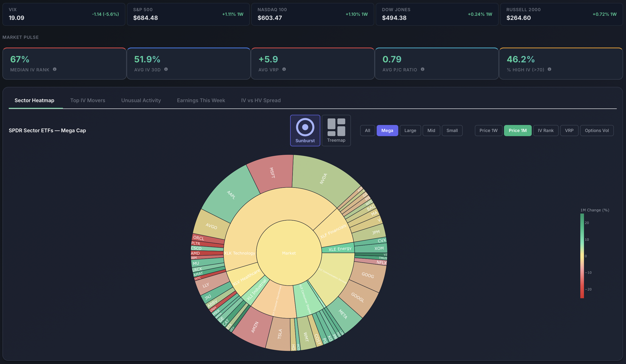This screenshot has height=364, width=626.
Task: Enable the IV Rank metric view
Action: point(546,130)
